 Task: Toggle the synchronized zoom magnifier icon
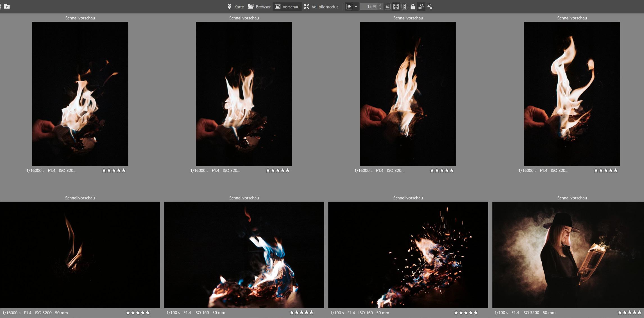[x=421, y=6]
